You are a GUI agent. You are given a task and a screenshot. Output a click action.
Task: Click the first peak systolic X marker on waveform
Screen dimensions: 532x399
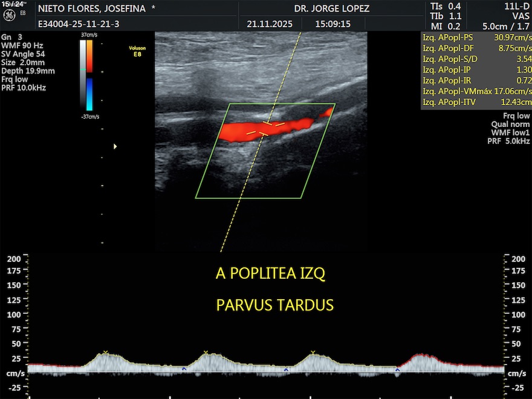tap(106, 352)
